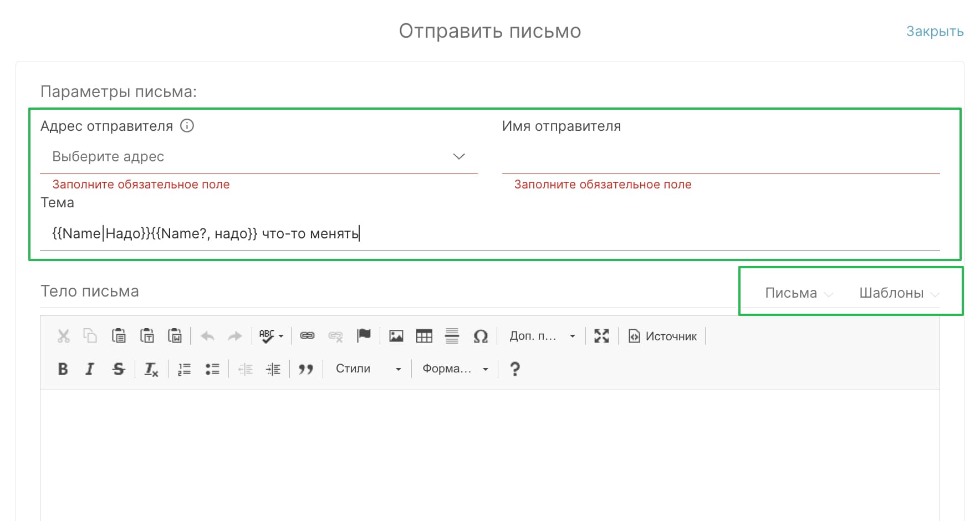Click the question mark help icon
Screen dimensions: 980x521
coord(515,369)
